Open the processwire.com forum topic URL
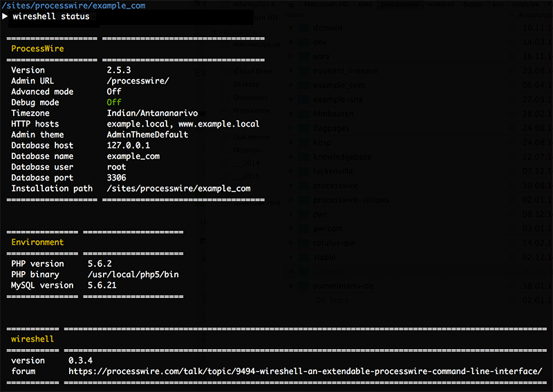553x392 pixels. pyautogui.click(x=305, y=371)
